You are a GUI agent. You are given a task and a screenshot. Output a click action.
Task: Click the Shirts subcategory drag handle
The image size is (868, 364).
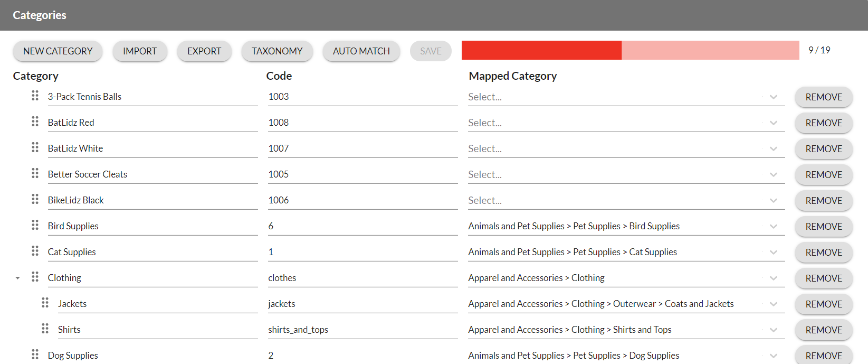pyautogui.click(x=45, y=329)
